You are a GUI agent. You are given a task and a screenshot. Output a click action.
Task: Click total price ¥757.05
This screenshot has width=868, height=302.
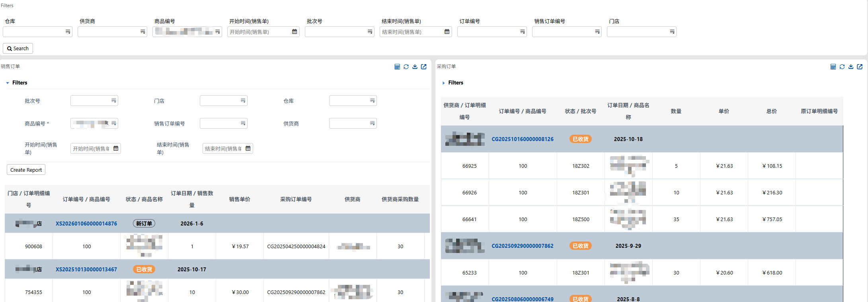[x=772, y=219]
